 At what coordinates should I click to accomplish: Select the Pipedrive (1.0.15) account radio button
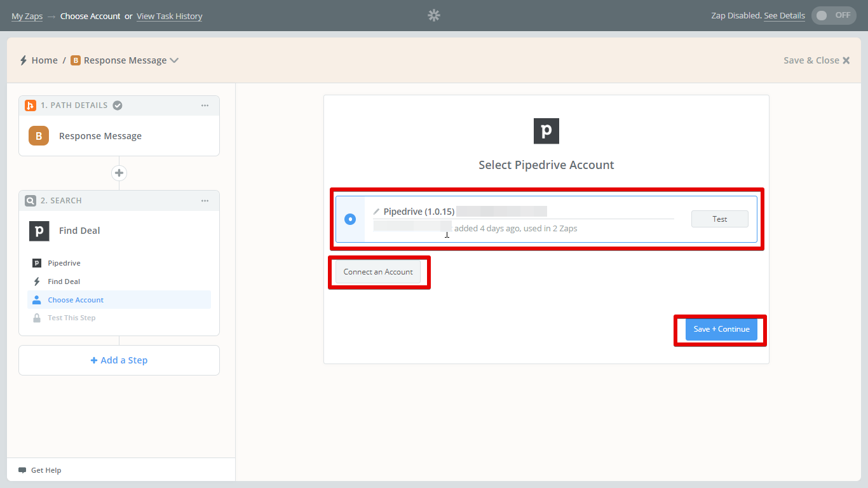[350, 219]
